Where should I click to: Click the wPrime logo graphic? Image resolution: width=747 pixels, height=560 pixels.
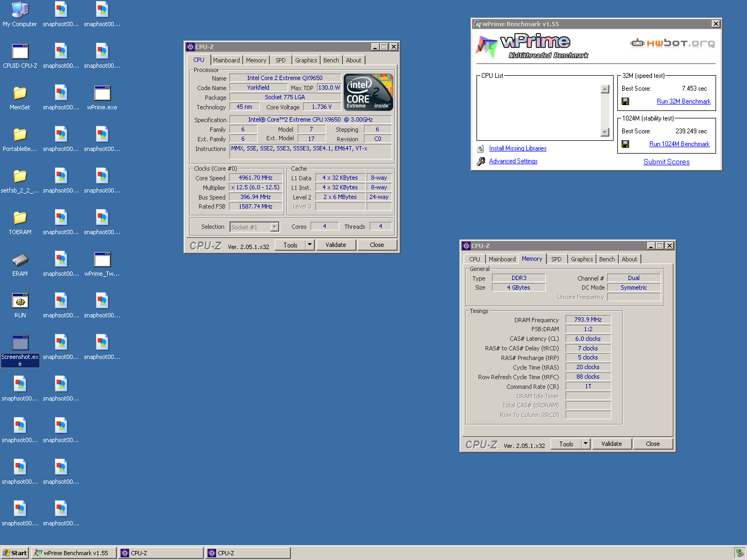pyautogui.click(x=533, y=46)
